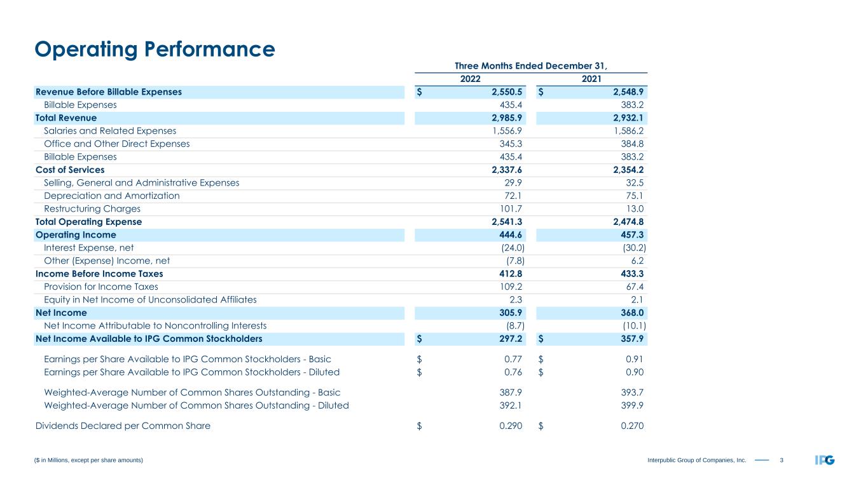Click the Total Operating Expense label
868x488 pixels.
[88, 222]
